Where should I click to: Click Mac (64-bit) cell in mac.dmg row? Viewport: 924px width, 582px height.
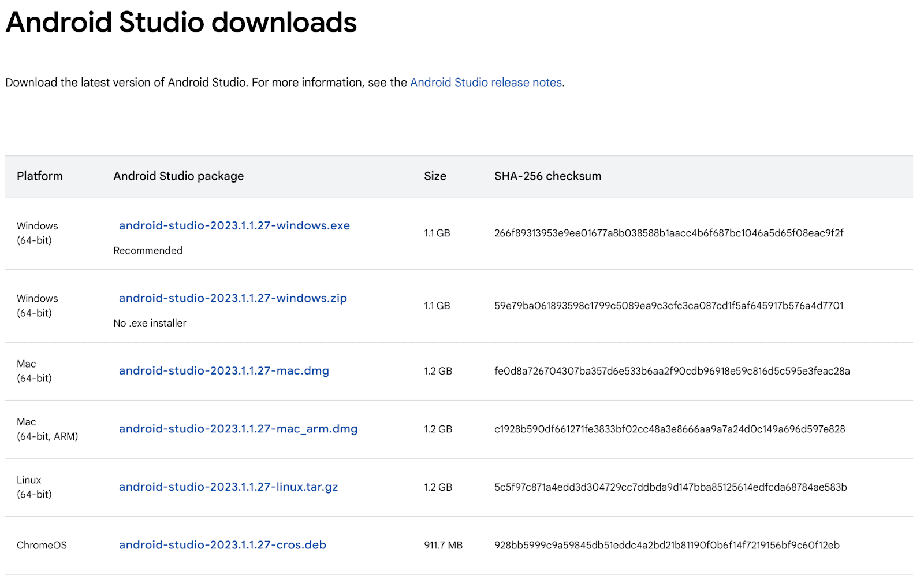point(34,371)
